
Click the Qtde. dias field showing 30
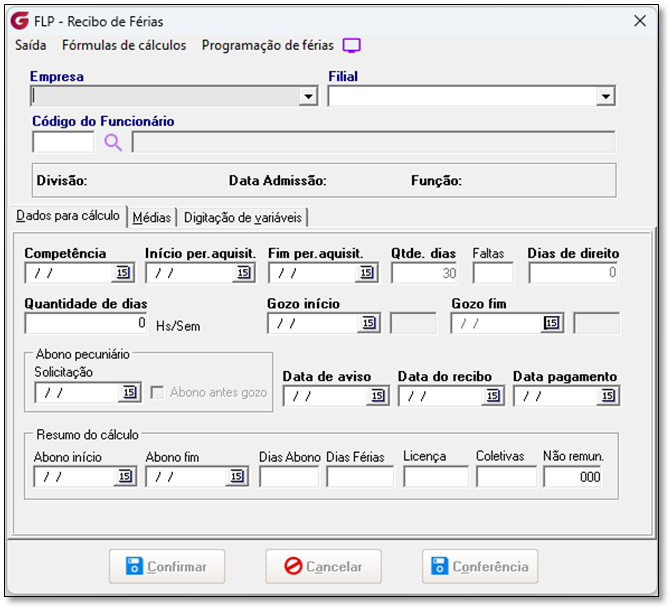point(424,273)
